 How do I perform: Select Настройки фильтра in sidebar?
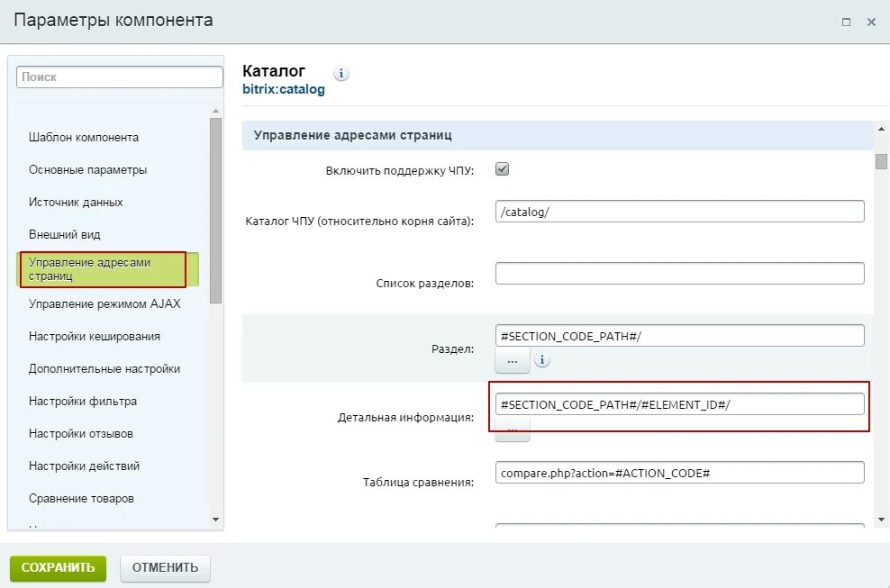click(x=83, y=401)
